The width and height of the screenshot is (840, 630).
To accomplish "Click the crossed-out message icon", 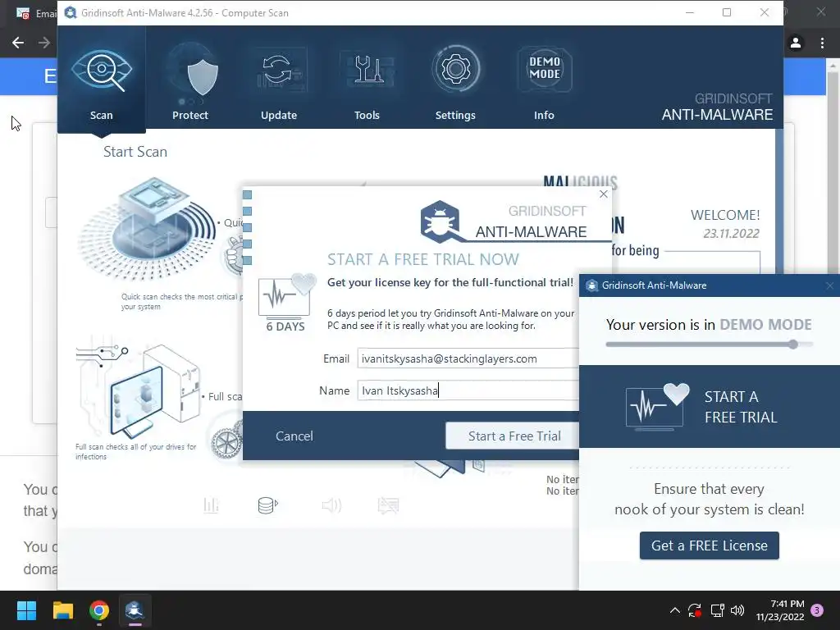I will click(388, 505).
